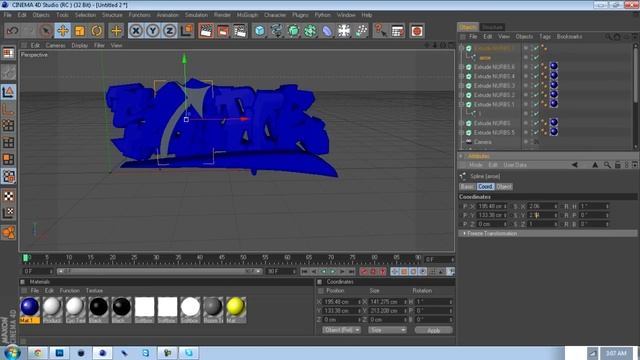Screen dimensions: 640x360
Task: Open the particle objects icon
Action: tap(361, 31)
